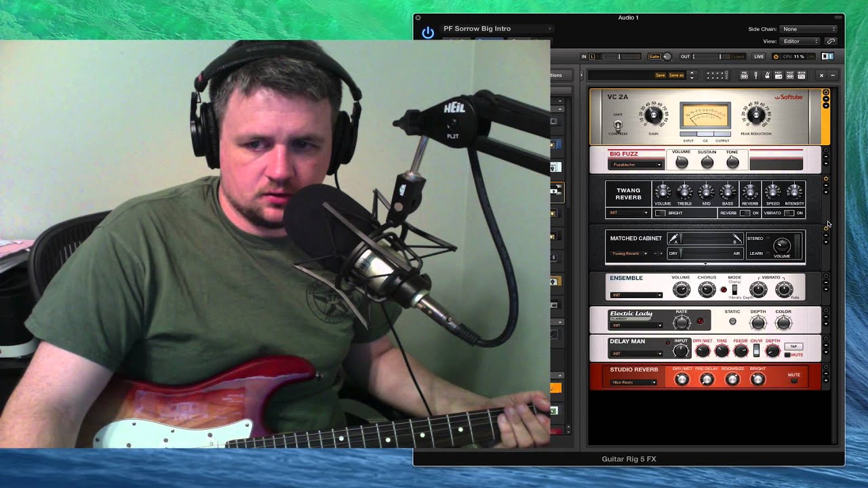Open the View Editor dropdown

(x=799, y=41)
